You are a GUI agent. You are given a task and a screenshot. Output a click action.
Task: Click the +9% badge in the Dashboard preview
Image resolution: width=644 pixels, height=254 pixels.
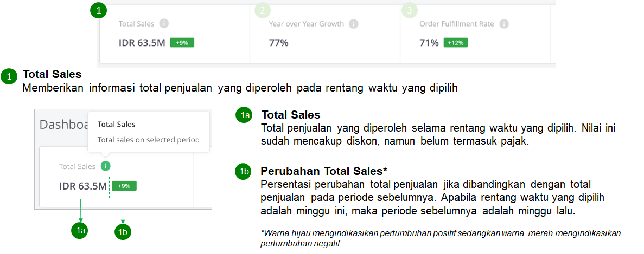tap(124, 186)
